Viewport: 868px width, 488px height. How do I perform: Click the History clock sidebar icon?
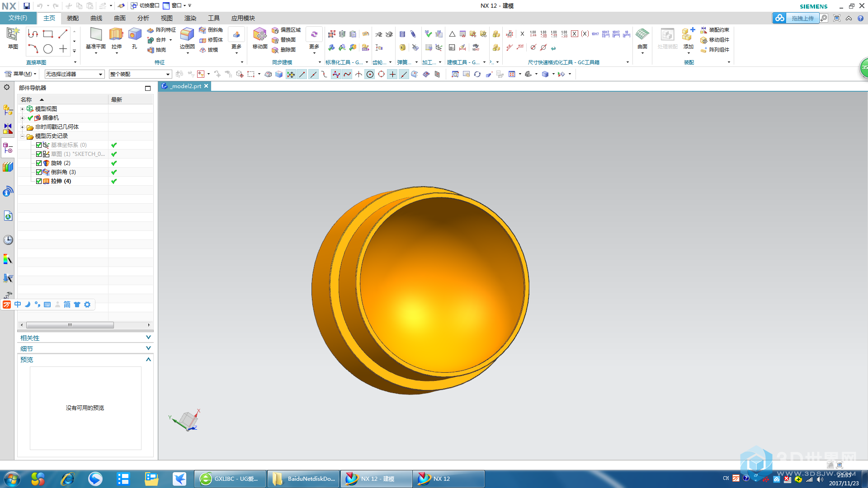click(8, 239)
